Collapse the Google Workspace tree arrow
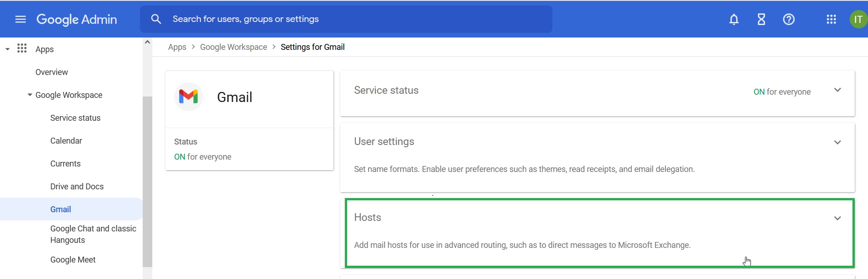Screen dimensions: 868x279 [x=30, y=95]
